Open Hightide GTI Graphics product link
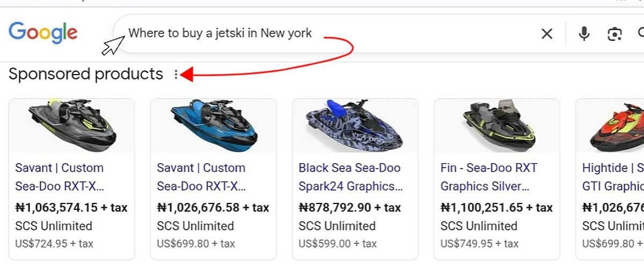This screenshot has width=644, height=270. (613, 177)
